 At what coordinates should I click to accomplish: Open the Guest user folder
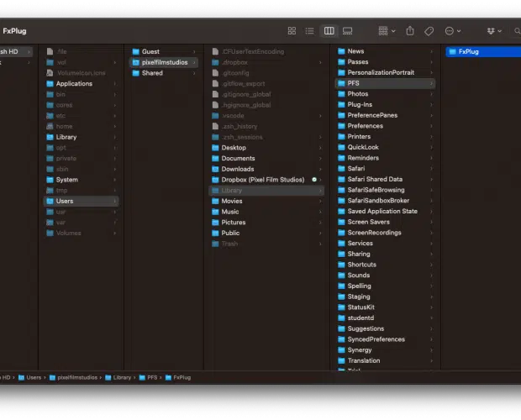click(164, 51)
